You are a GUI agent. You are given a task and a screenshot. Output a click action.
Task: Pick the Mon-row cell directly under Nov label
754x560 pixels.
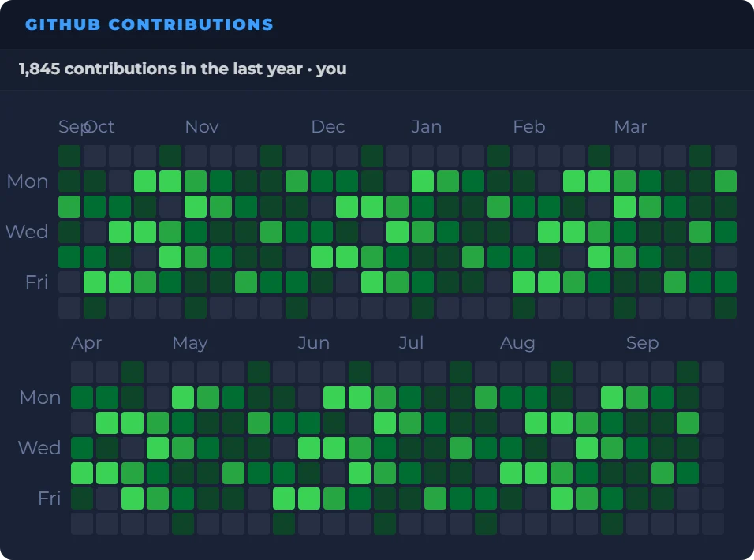point(196,181)
